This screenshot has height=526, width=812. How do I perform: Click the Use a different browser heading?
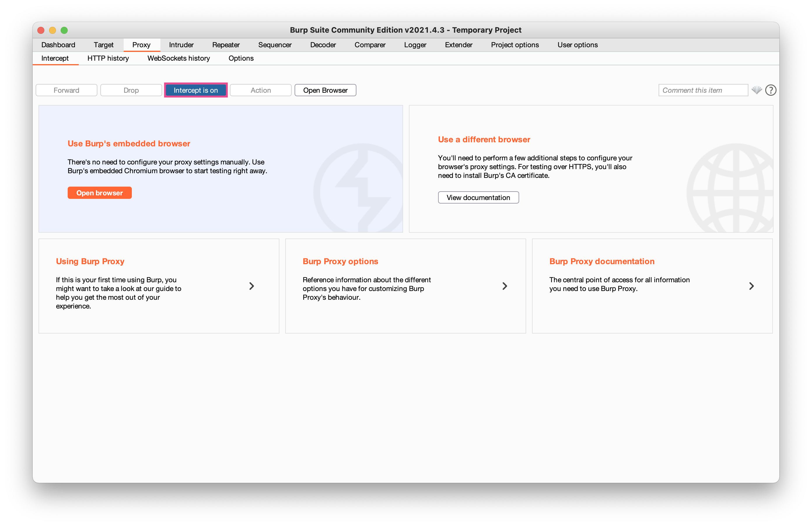(484, 139)
